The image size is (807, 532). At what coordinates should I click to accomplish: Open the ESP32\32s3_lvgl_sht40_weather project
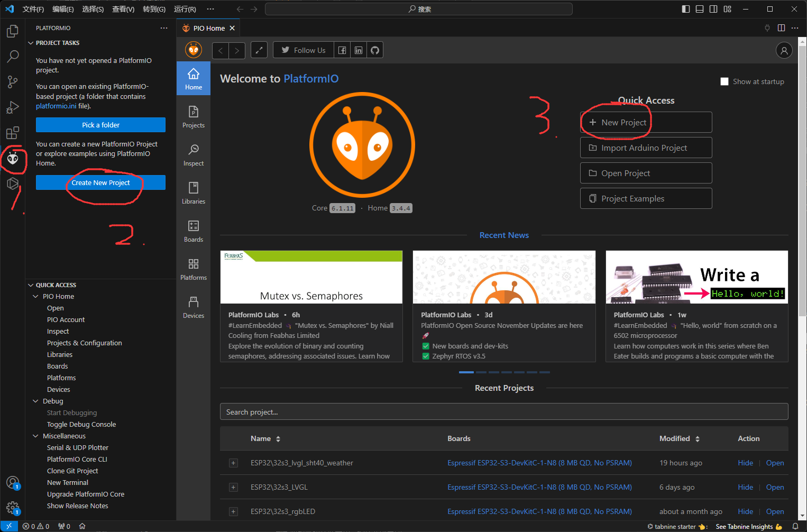[775, 463]
